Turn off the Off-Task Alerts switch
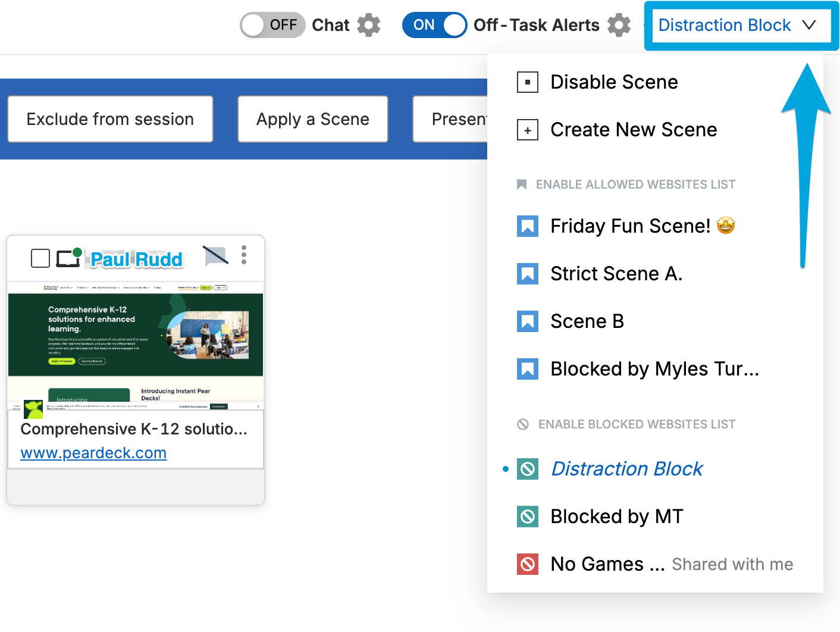 point(434,25)
